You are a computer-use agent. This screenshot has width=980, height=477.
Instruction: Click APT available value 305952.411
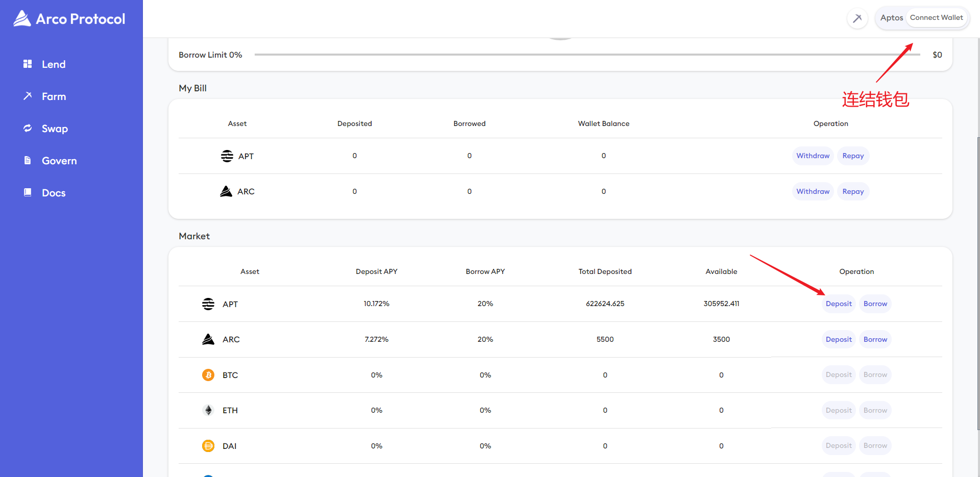click(x=721, y=304)
